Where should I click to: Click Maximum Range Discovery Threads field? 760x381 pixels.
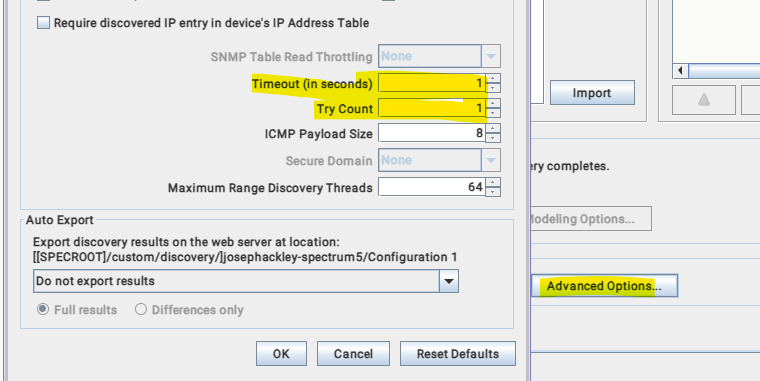pyautogui.click(x=431, y=187)
